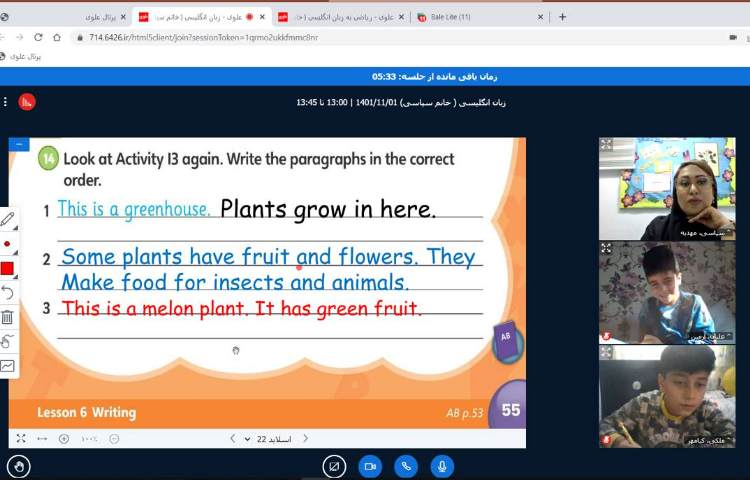Click the screen share button
This screenshot has height=480, width=750.
[334, 466]
